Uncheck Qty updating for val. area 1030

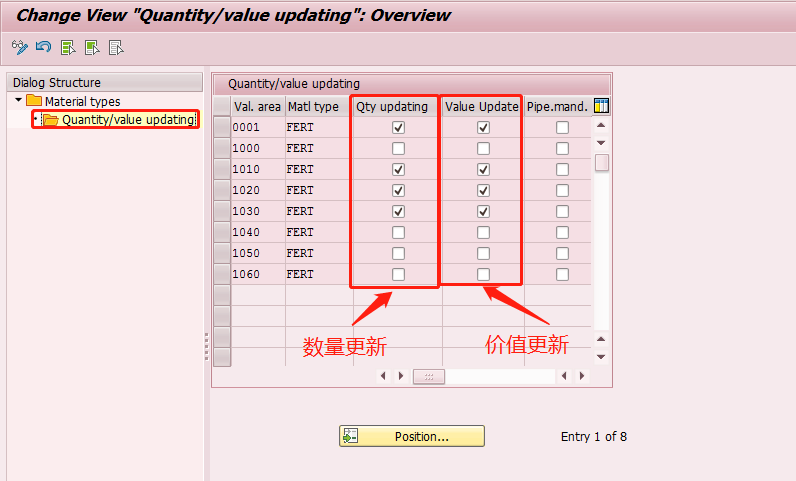point(399,211)
